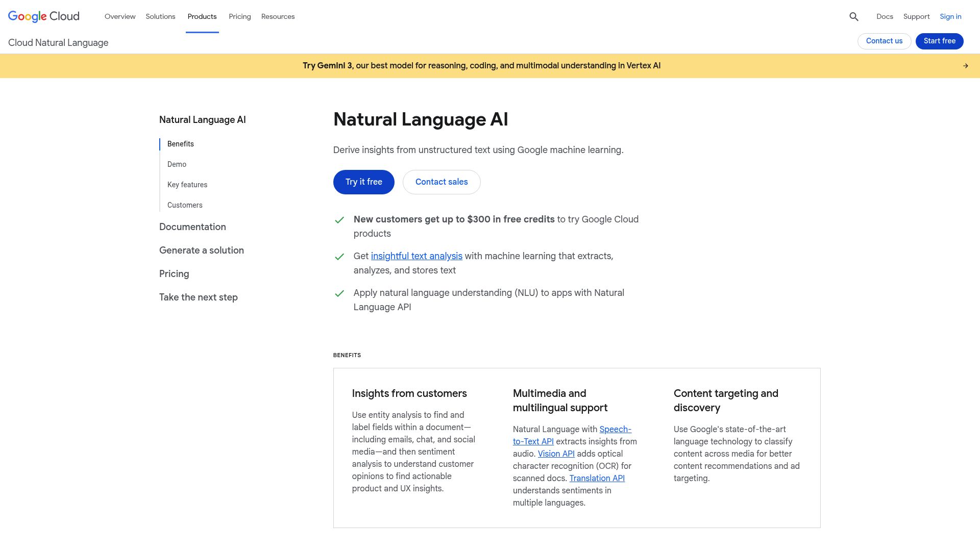This screenshot has height=551, width=980.
Task: Open Key features section
Action: [x=187, y=185]
